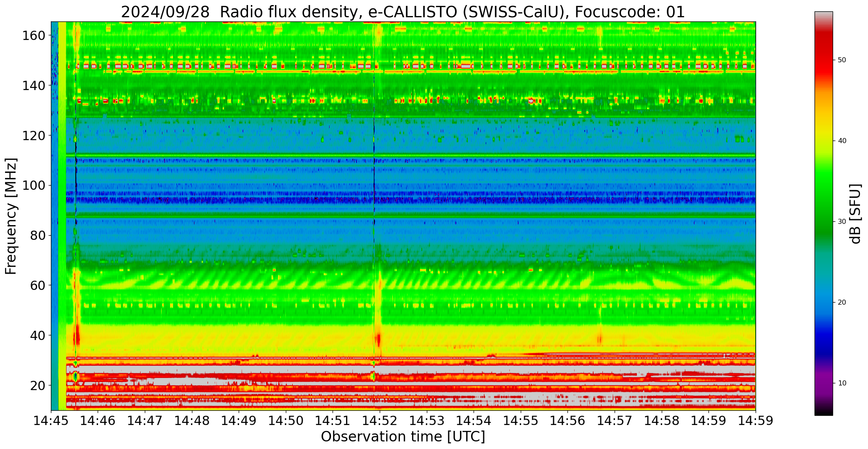Click x-axis tick label 14:45
The image size is (868, 449).
coord(51,420)
